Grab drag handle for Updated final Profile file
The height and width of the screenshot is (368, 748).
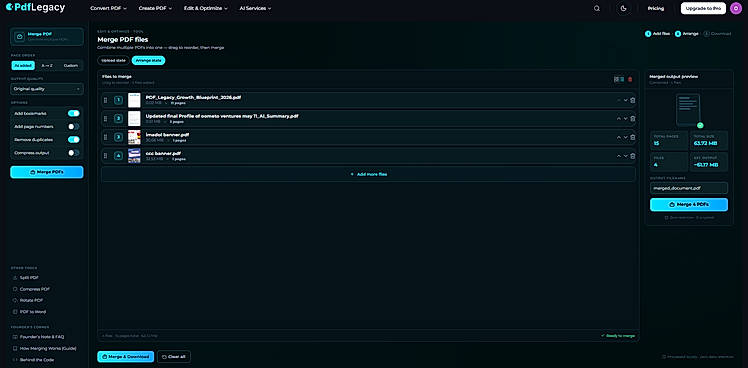[105, 118]
